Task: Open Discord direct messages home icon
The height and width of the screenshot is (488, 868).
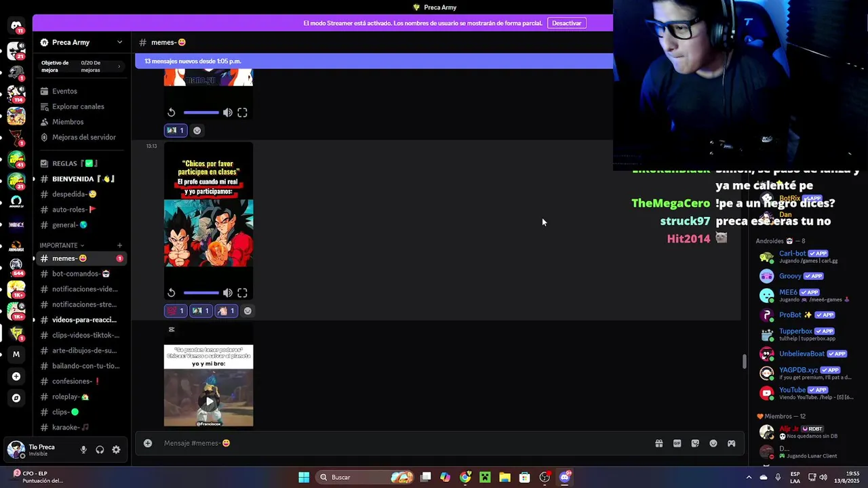Action: coord(16,26)
